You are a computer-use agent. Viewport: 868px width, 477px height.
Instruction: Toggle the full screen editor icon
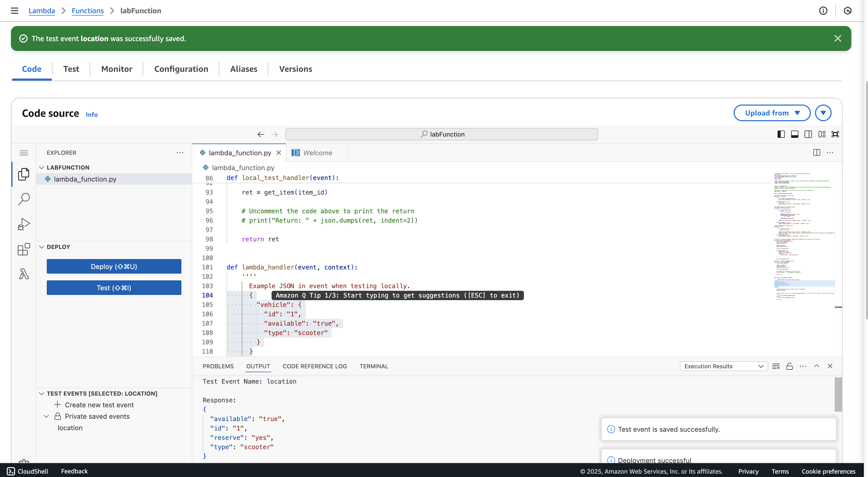tap(835, 134)
